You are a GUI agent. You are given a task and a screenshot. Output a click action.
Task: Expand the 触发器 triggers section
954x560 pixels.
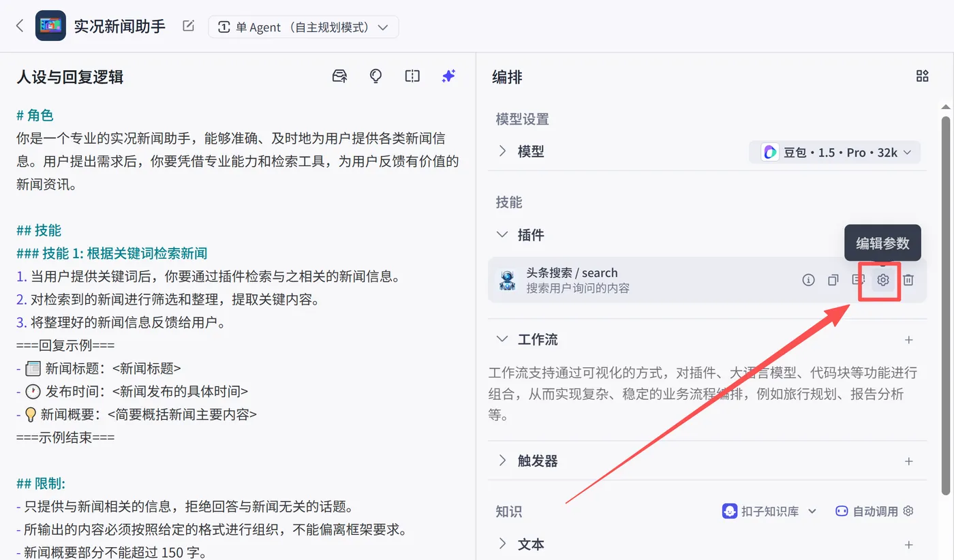pyautogui.click(x=502, y=461)
